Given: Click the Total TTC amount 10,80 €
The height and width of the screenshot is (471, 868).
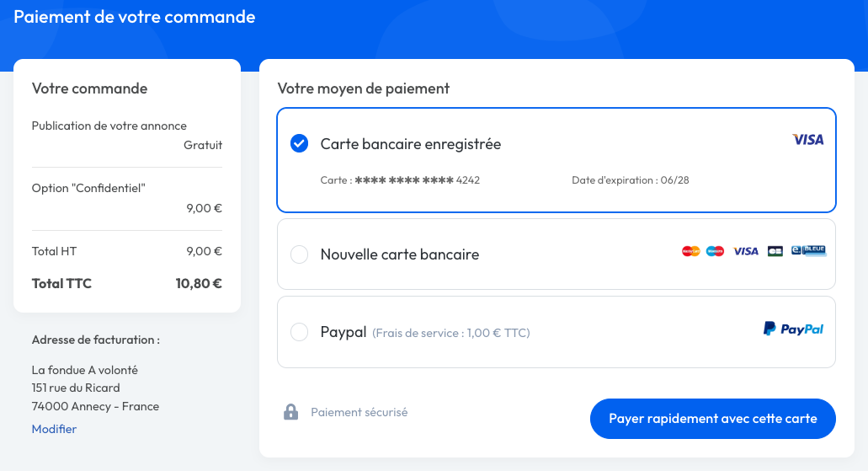Looking at the screenshot, I should (x=199, y=284).
